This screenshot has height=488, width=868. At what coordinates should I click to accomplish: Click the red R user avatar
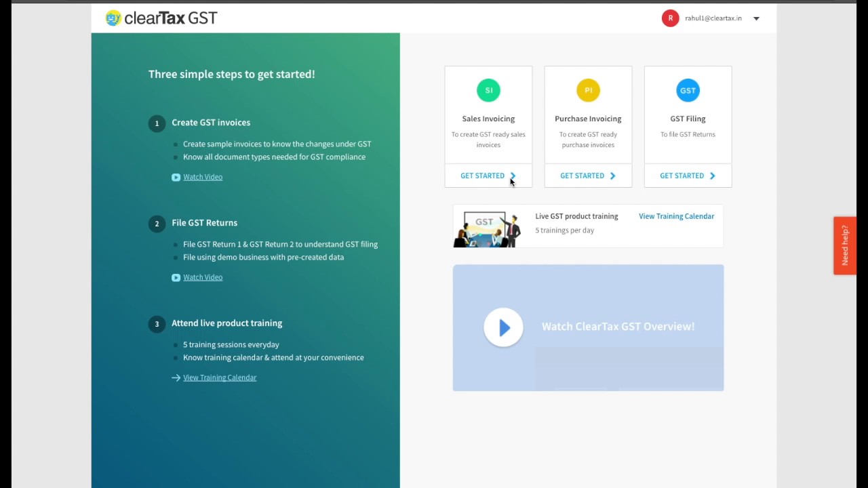click(670, 18)
